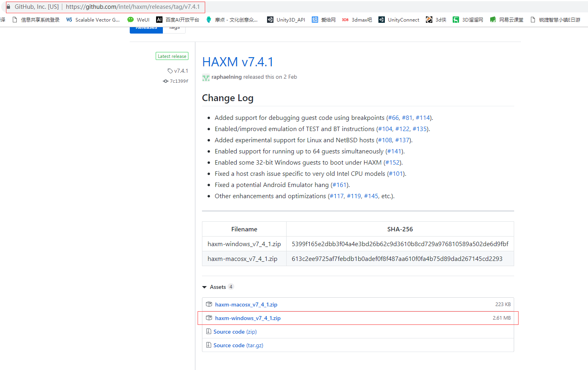The width and height of the screenshot is (588, 370).
Task: Click the 爱给网 bookmark favicon
Action: click(315, 19)
